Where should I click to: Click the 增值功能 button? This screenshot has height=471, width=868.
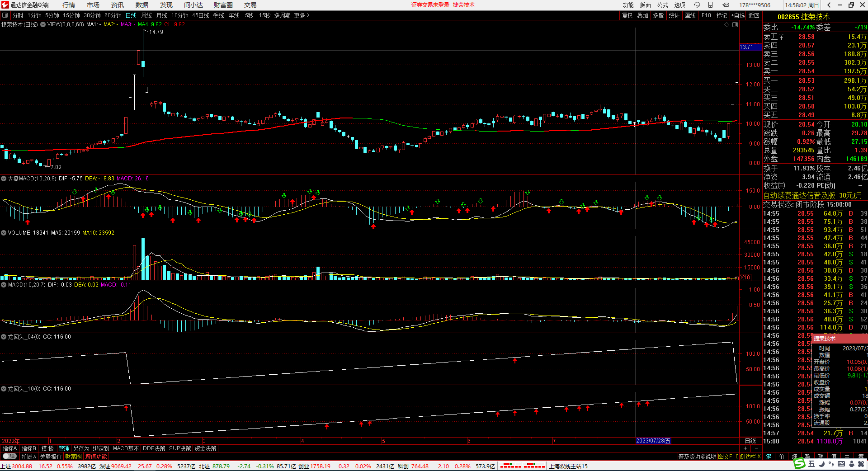point(96,457)
